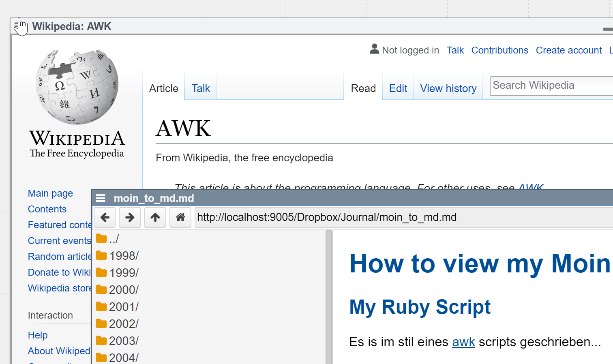This screenshot has height=364, width=613.
Task: Click the home icon button
Action: (180, 218)
